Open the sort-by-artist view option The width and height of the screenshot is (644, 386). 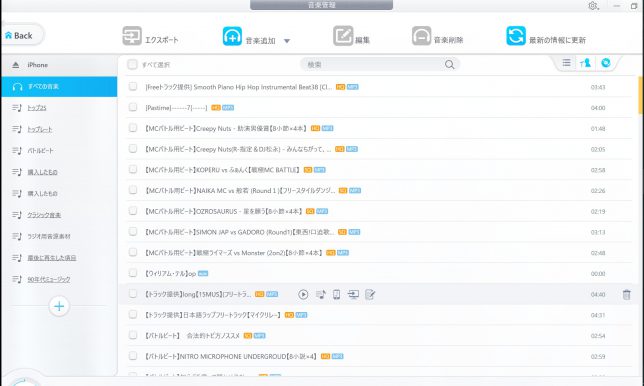(x=585, y=63)
